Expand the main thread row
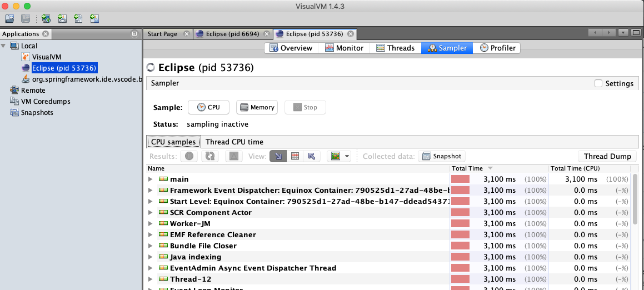This screenshot has height=290, width=644. click(151, 179)
